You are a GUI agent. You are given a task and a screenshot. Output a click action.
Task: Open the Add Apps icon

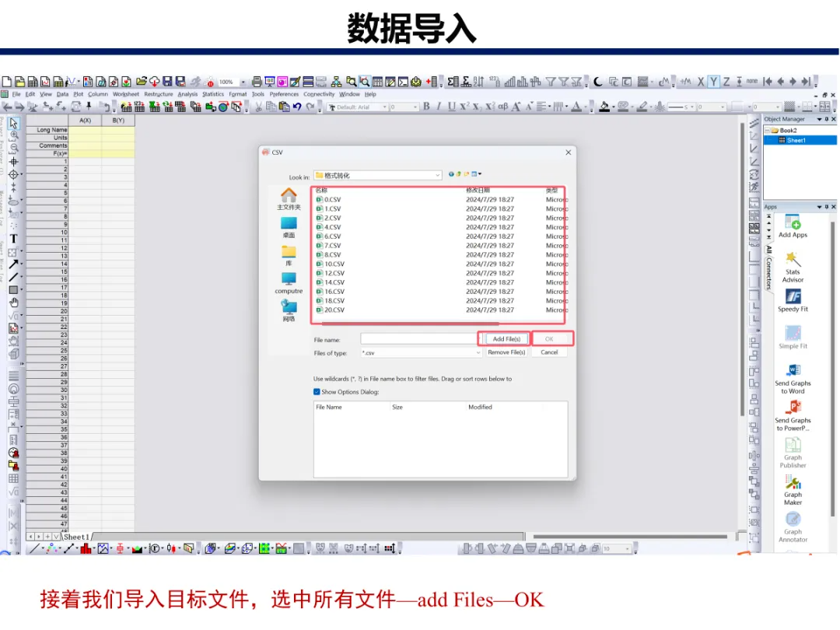pos(793,226)
